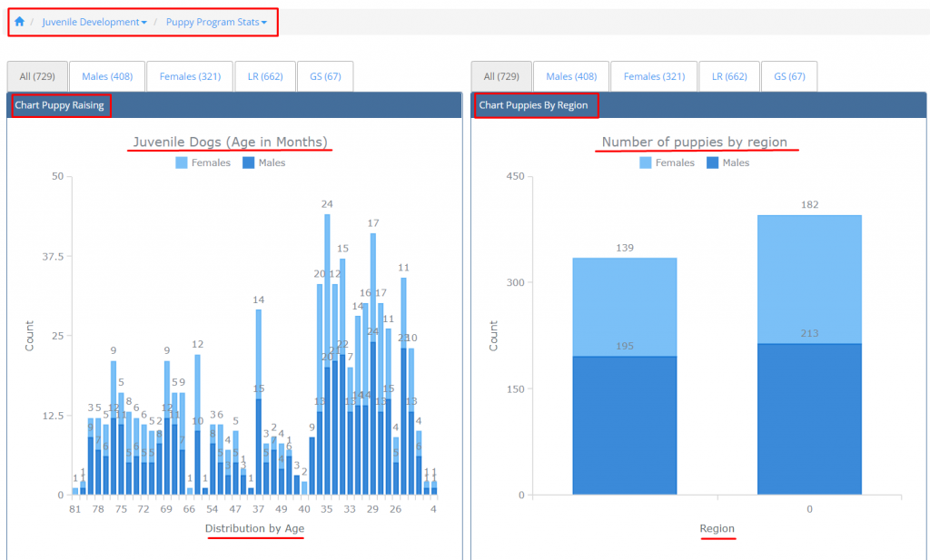This screenshot has width=930, height=560.
Task: Select right panel GS (67) tab
Action: click(x=789, y=77)
